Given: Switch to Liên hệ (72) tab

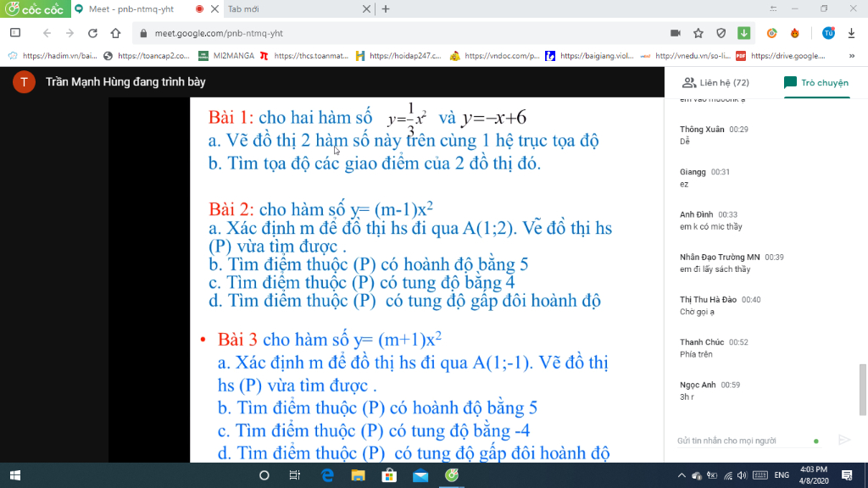Looking at the screenshot, I should [x=715, y=82].
